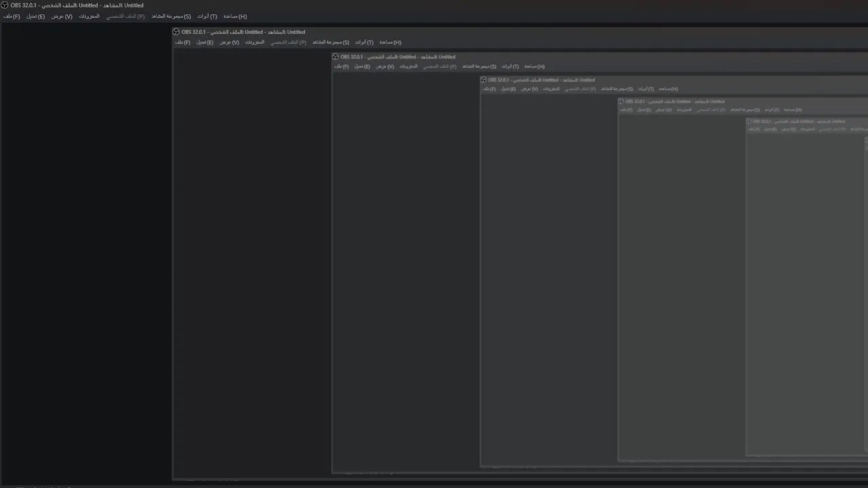868x488 pixels.
Task: Open the أدوات (T) menu in main menu bar
Action: pyautogui.click(x=208, y=16)
